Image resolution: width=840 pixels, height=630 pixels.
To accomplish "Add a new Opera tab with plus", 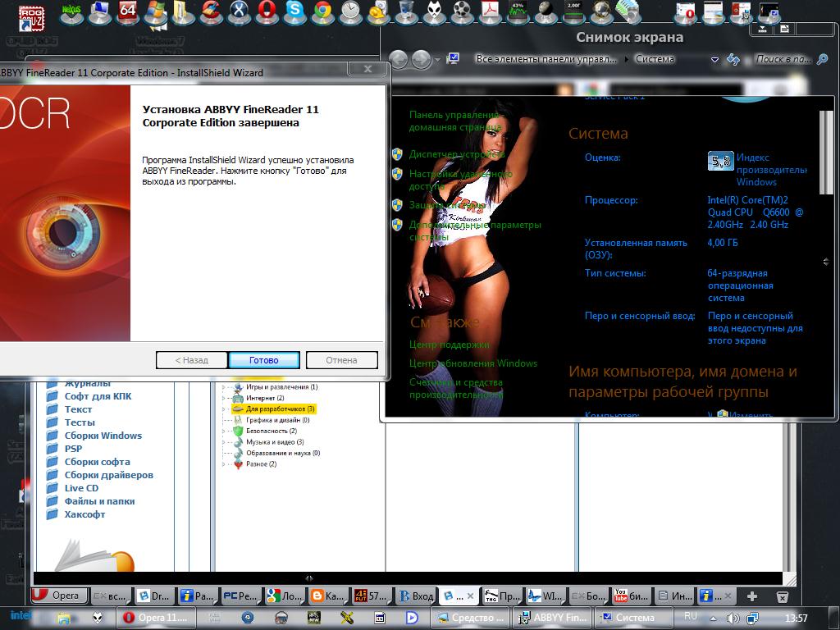I will point(752,596).
